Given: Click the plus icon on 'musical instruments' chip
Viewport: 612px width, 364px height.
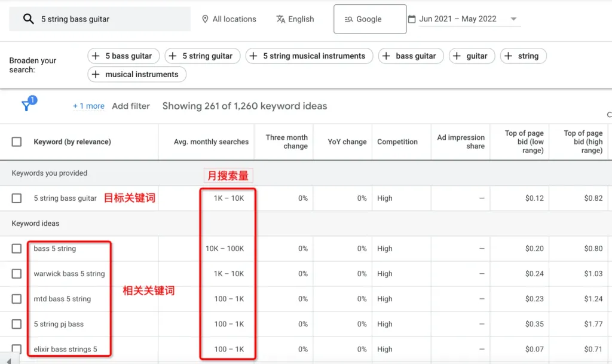Looking at the screenshot, I should [96, 75].
